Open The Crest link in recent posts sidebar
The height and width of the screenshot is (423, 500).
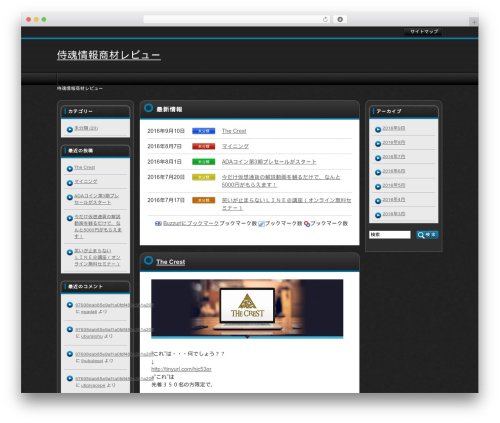point(85,167)
